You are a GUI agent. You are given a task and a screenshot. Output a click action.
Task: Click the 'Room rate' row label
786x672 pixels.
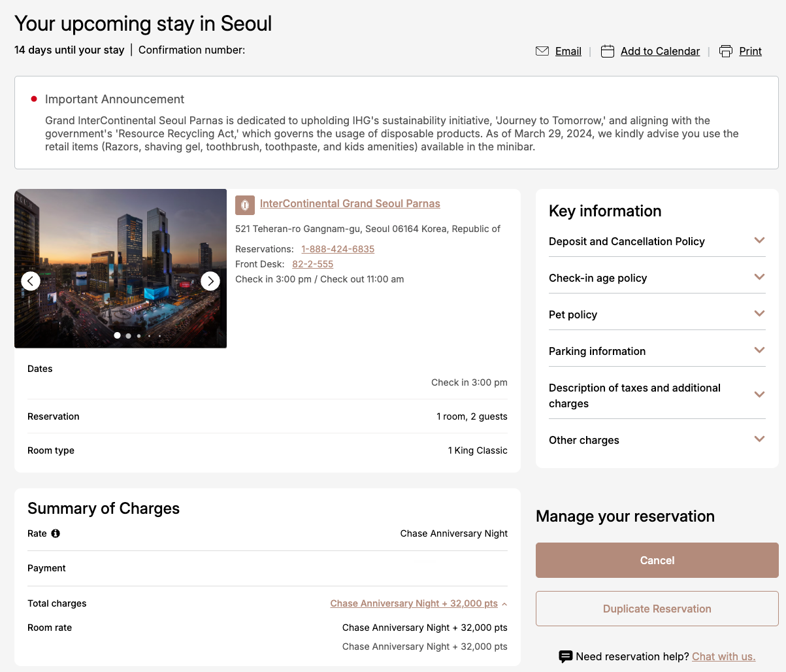click(x=50, y=628)
